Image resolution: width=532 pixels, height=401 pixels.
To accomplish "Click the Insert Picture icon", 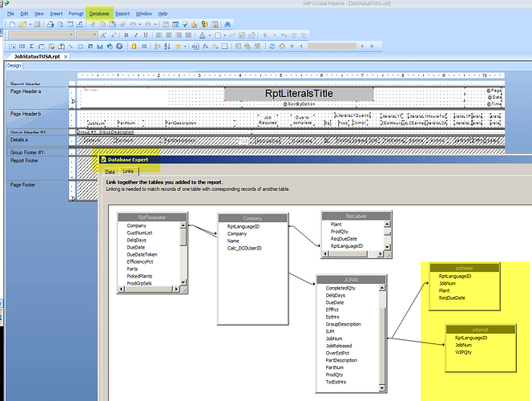I will pos(91,47).
